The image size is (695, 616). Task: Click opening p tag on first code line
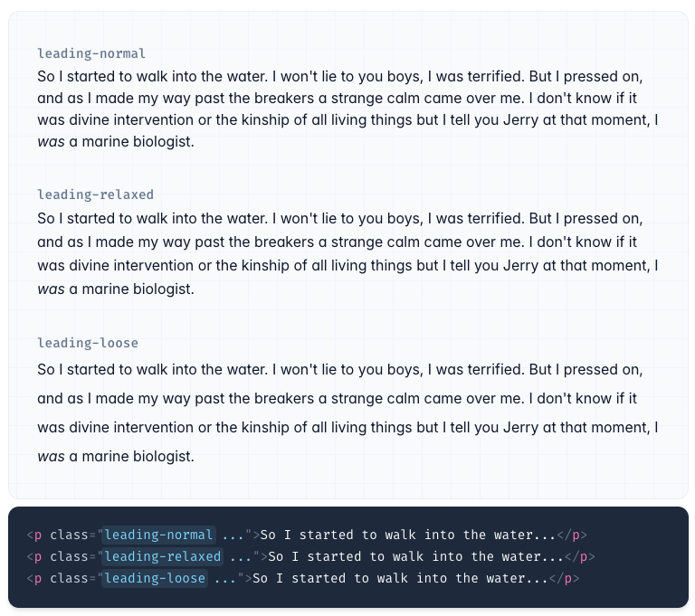click(38, 535)
